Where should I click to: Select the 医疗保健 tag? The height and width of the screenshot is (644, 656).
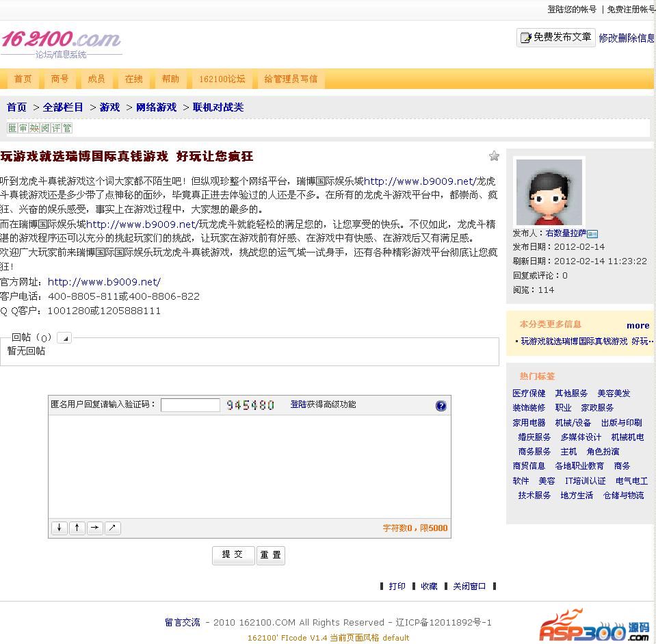529,394
